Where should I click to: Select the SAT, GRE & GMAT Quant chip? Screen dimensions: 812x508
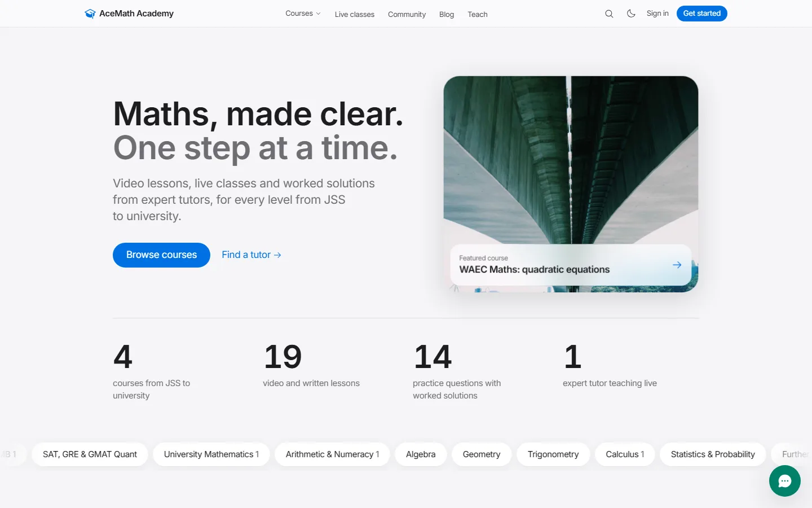click(90, 454)
